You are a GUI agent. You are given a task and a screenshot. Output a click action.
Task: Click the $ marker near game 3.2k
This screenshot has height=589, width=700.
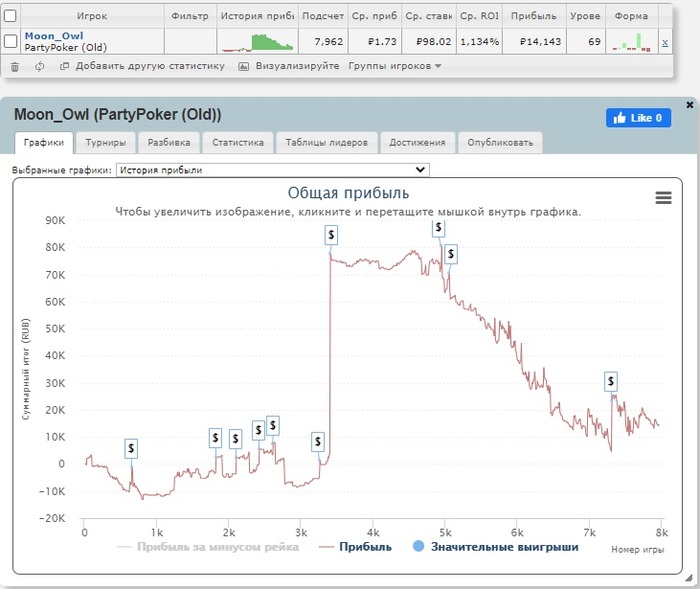click(317, 442)
